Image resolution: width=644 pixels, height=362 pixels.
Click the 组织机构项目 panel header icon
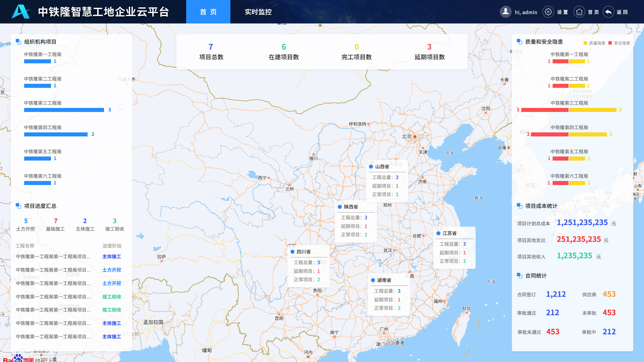(x=18, y=42)
